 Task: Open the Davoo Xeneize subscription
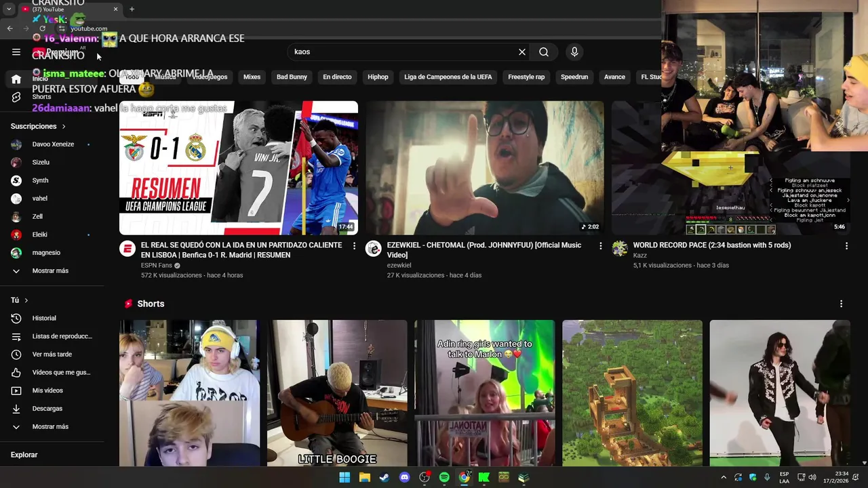pos(52,144)
